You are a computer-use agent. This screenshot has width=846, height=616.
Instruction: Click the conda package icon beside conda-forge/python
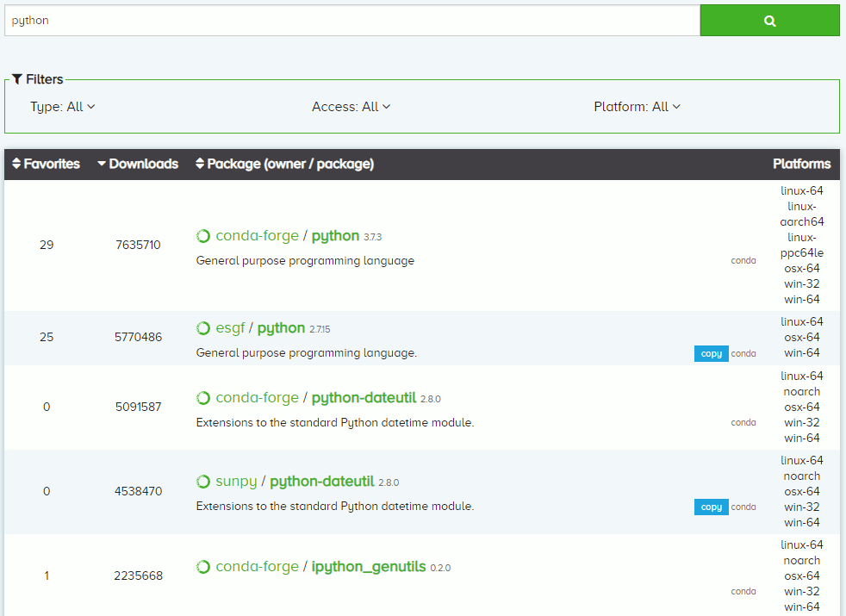tap(203, 234)
